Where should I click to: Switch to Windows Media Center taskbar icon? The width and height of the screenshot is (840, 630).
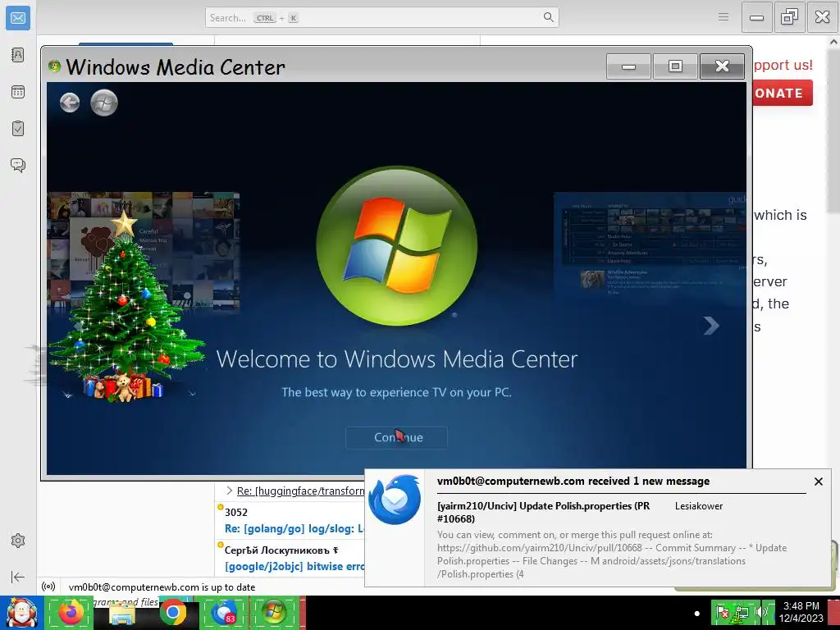click(274, 612)
